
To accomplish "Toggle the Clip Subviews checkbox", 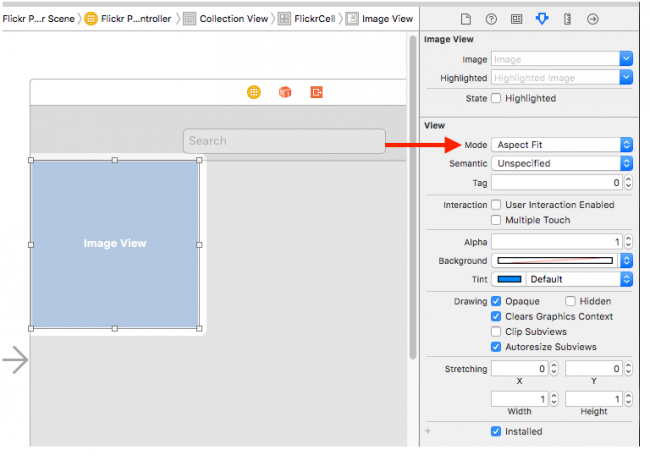I will 497,332.
